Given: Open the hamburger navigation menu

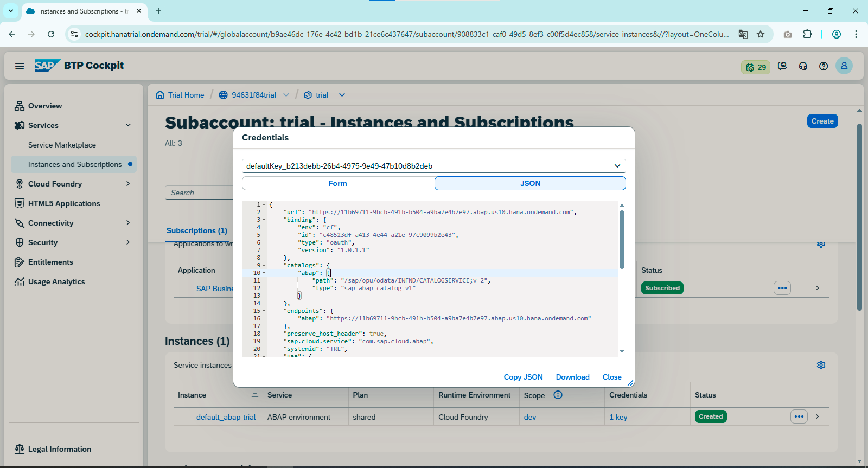Looking at the screenshot, I should pos(20,66).
